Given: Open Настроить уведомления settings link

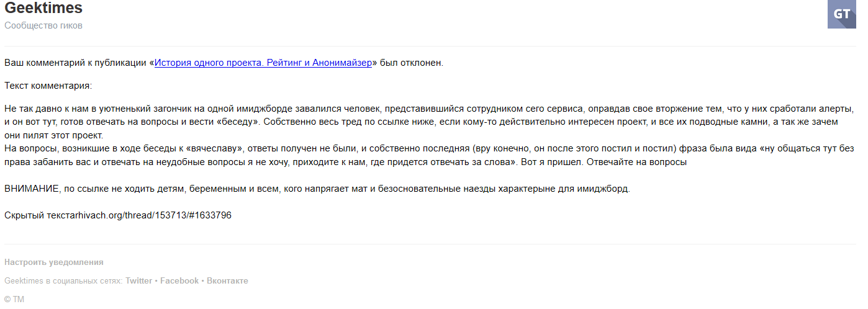Looking at the screenshot, I should [x=54, y=262].
